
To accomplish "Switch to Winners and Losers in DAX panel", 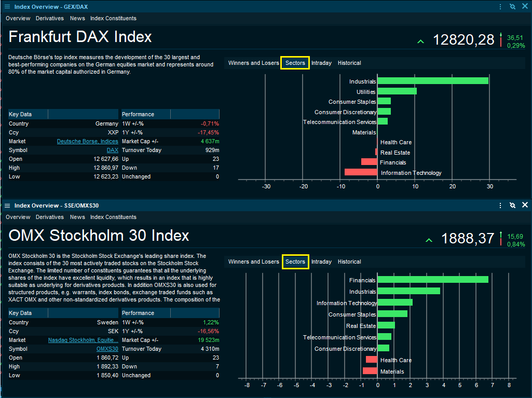I will [x=253, y=63].
